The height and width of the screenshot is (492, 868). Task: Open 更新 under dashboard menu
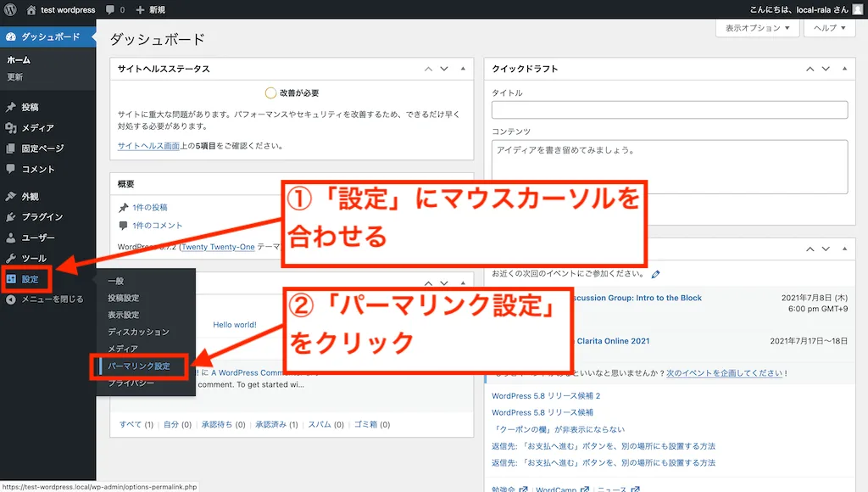(x=15, y=77)
